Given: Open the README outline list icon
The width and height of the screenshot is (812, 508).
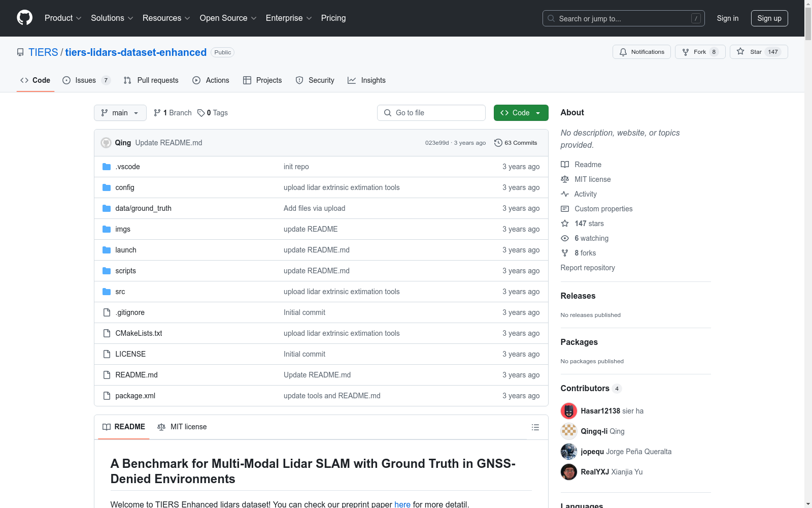Looking at the screenshot, I should tap(535, 427).
